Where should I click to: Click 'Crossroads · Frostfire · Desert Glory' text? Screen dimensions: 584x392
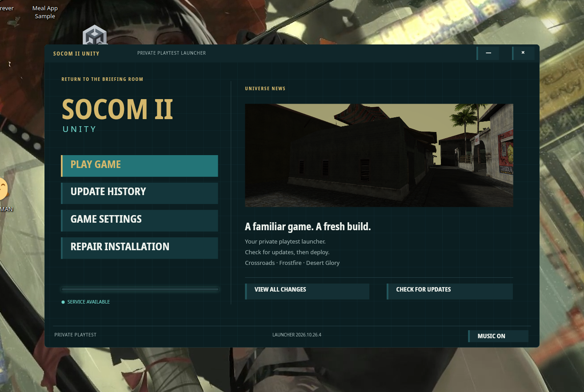[x=292, y=263]
